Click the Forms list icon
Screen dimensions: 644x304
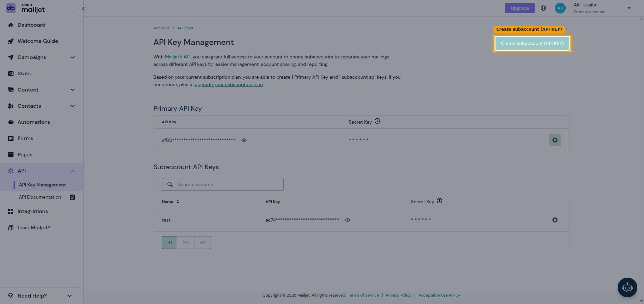(11, 138)
